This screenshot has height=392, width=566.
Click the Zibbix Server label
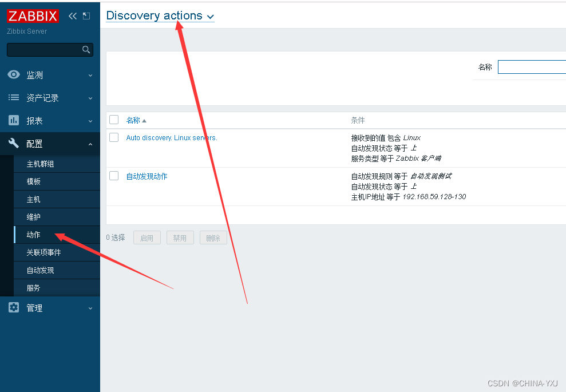pyautogui.click(x=27, y=31)
